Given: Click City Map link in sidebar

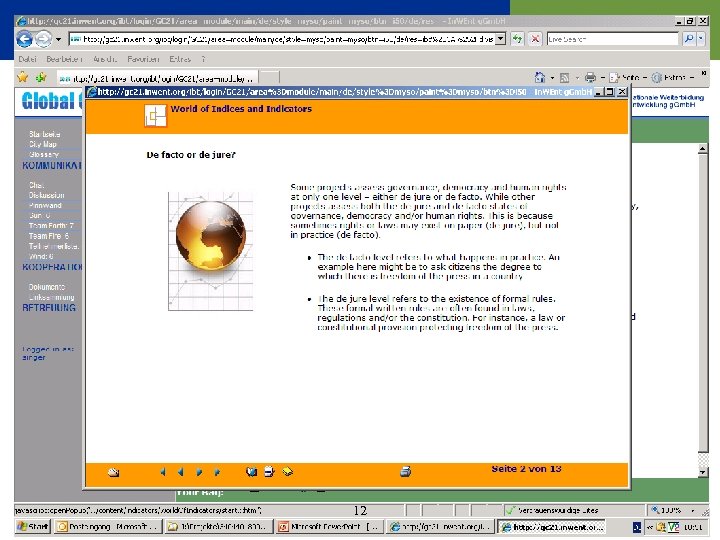Looking at the screenshot, I should 43,144.
